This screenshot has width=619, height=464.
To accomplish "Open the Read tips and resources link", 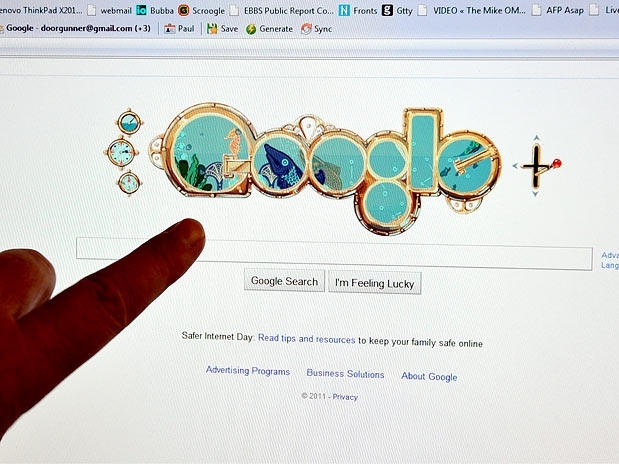I will [307, 339].
